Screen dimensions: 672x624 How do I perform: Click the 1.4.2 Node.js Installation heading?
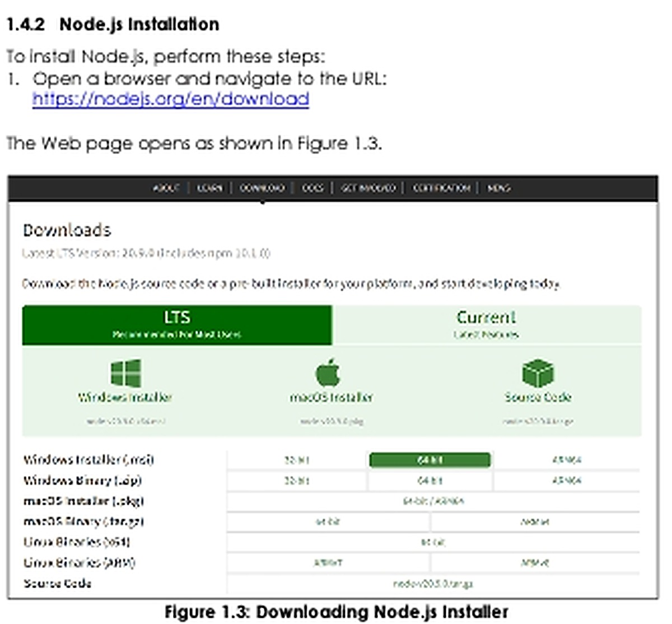[113, 25]
